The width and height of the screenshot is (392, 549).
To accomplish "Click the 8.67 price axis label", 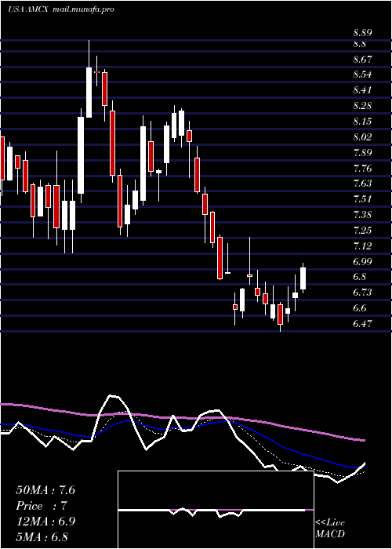I will point(362,59).
